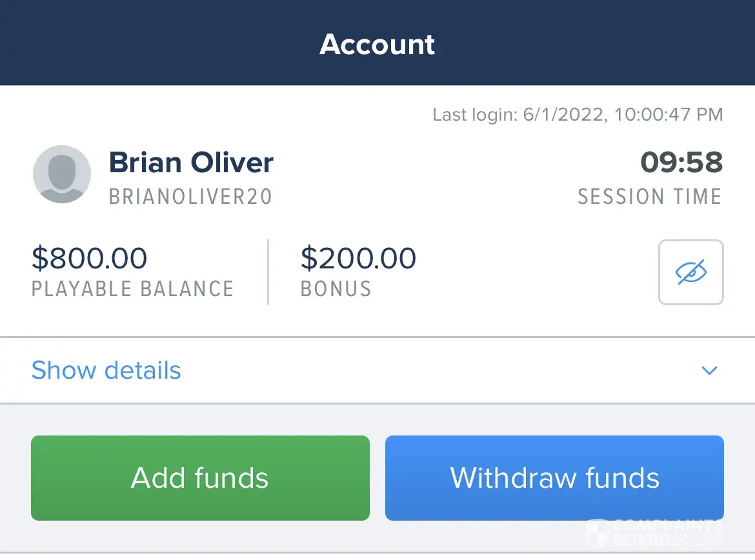Expand details using the chevron arrow
Image resolution: width=755 pixels, height=560 pixels.
click(709, 370)
